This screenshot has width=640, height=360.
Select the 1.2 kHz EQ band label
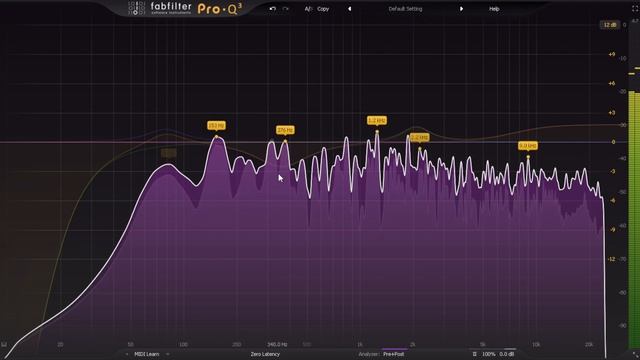376,120
